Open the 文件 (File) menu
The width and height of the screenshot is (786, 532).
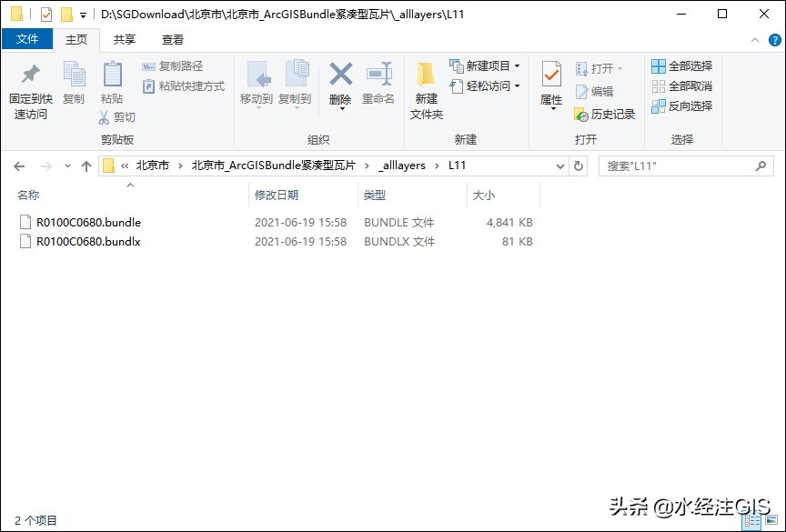click(27, 39)
